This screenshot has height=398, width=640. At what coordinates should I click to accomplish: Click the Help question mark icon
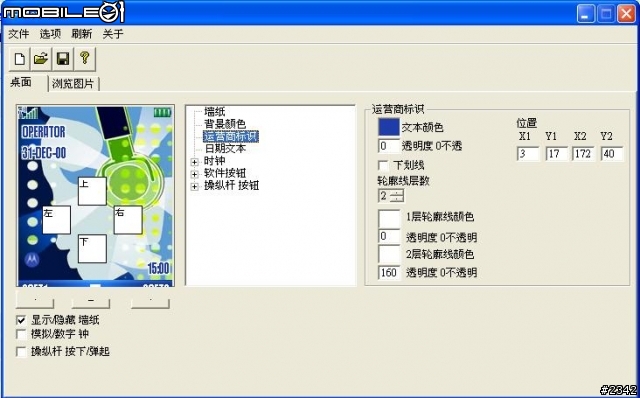point(84,59)
